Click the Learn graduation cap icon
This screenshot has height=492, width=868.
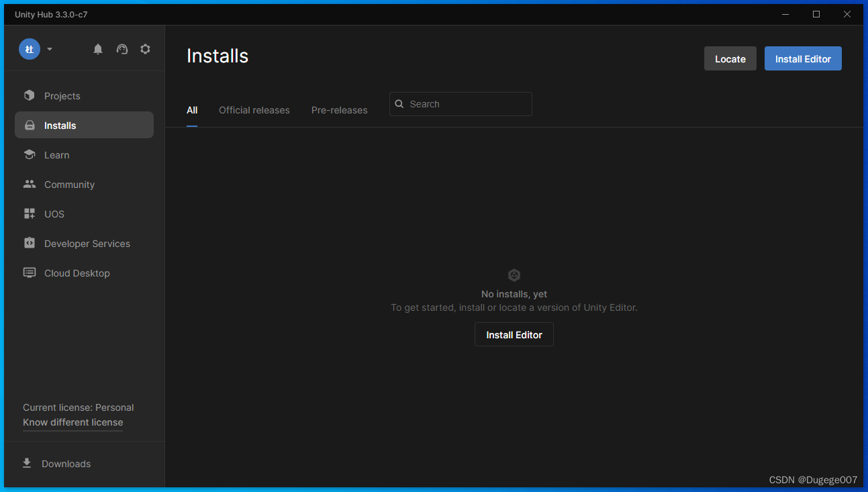tap(29, 154)
